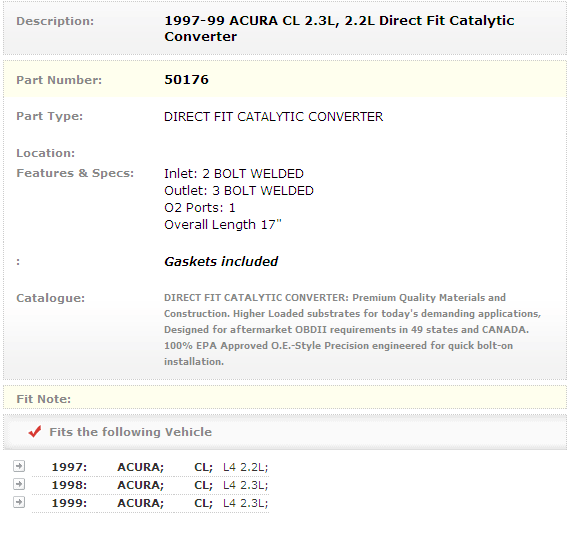Click CL model in the 1998 row
Screen dimensions: 570x550
pos(203,486)
